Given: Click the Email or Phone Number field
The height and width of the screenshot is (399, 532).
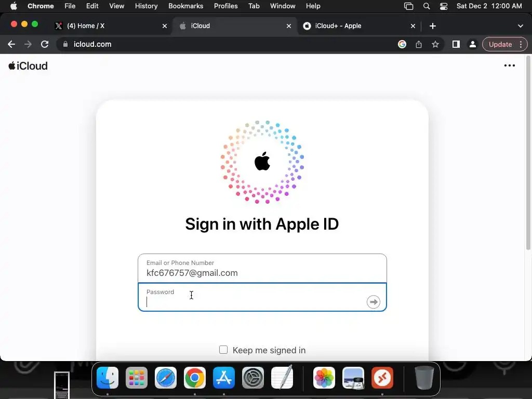Looking at the screenshot, I should click(x=262, y=268).
